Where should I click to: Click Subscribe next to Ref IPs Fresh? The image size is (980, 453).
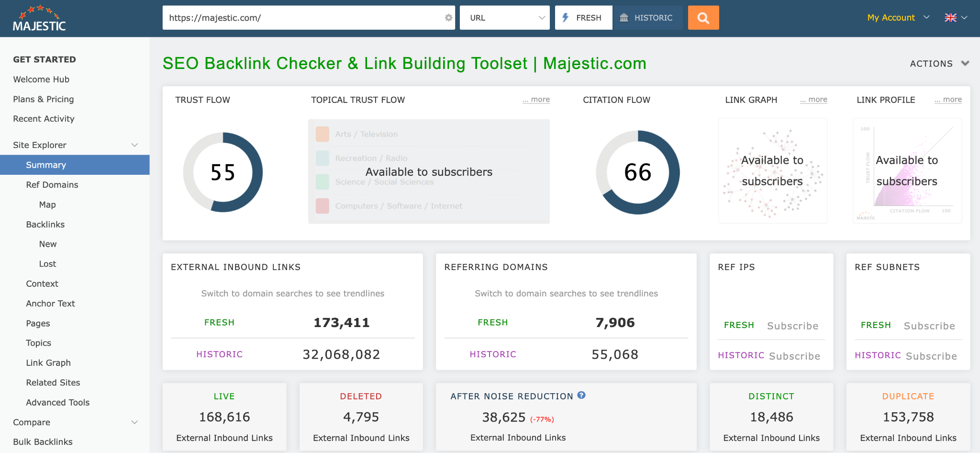[792, 326]
